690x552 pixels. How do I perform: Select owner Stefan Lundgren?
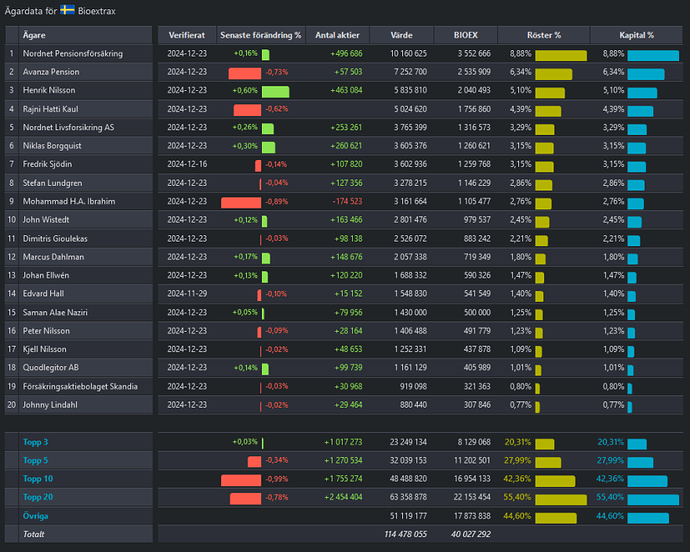52,183
